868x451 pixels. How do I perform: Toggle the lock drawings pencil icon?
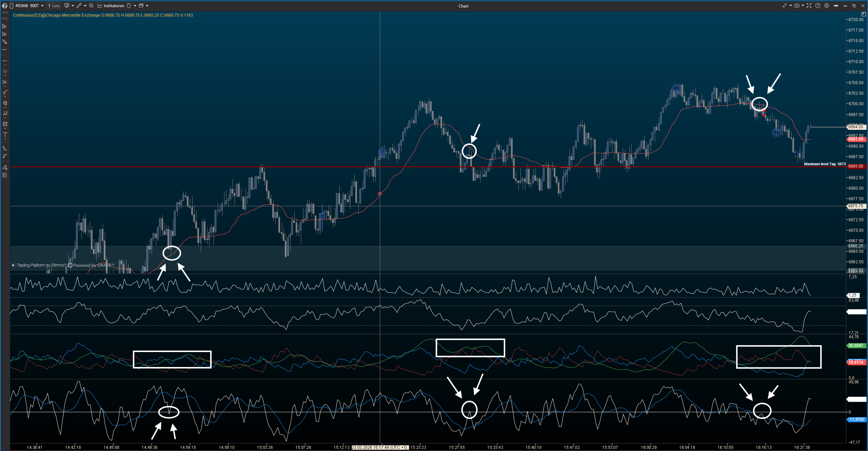click(x=5, y=167)
